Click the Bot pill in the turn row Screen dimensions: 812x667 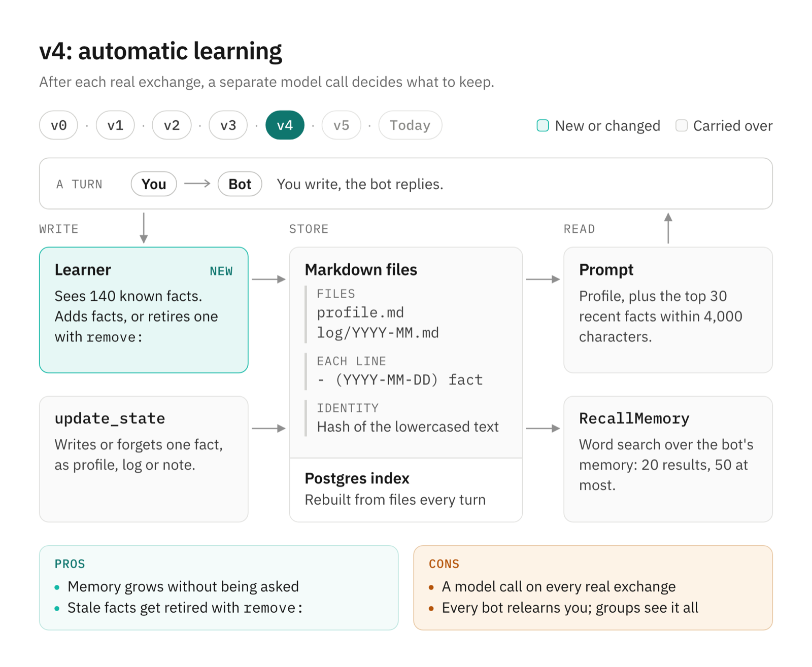point(240,184)
